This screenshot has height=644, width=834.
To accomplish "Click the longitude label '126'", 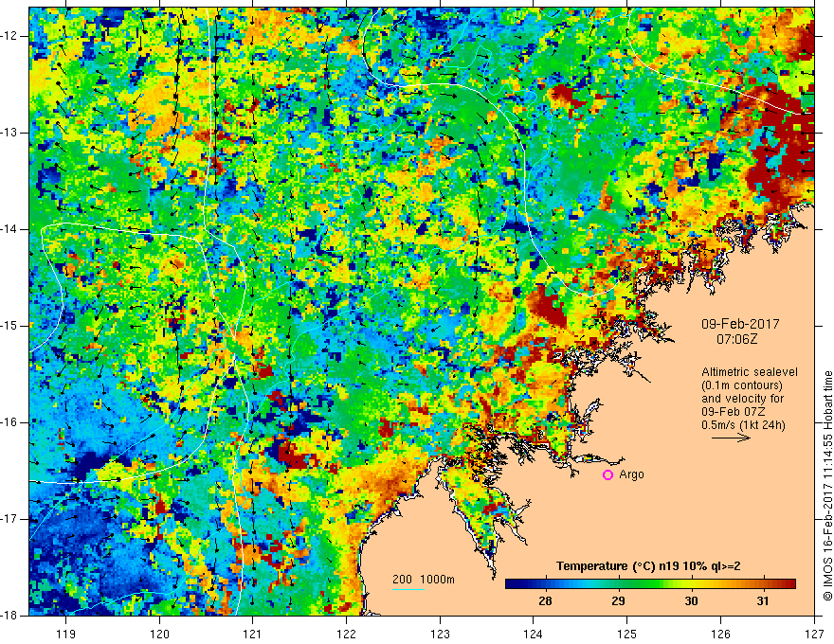I will click(720, 634).
